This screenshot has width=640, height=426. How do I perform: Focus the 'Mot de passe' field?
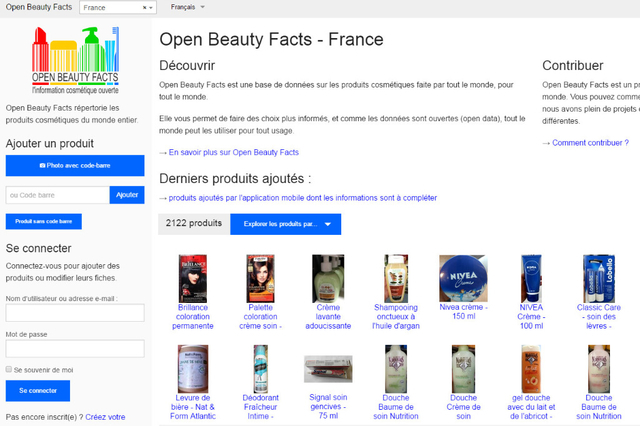point(75,348)
